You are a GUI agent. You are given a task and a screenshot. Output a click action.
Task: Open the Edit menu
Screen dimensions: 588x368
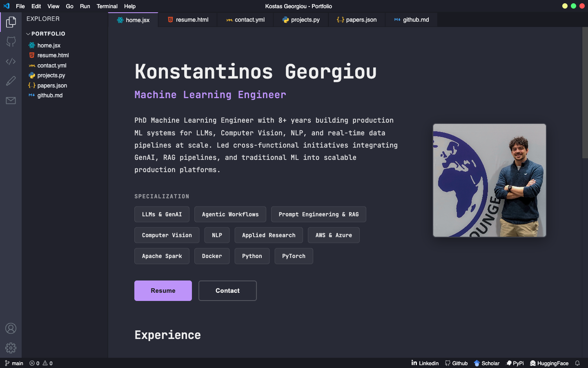[36, 6]
